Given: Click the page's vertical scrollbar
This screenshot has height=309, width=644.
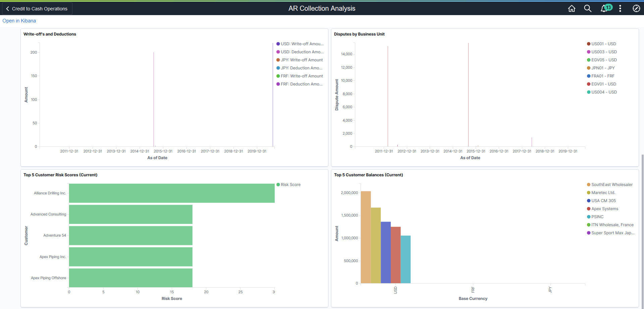Looking at the screenshot, I should pos(642,218).
